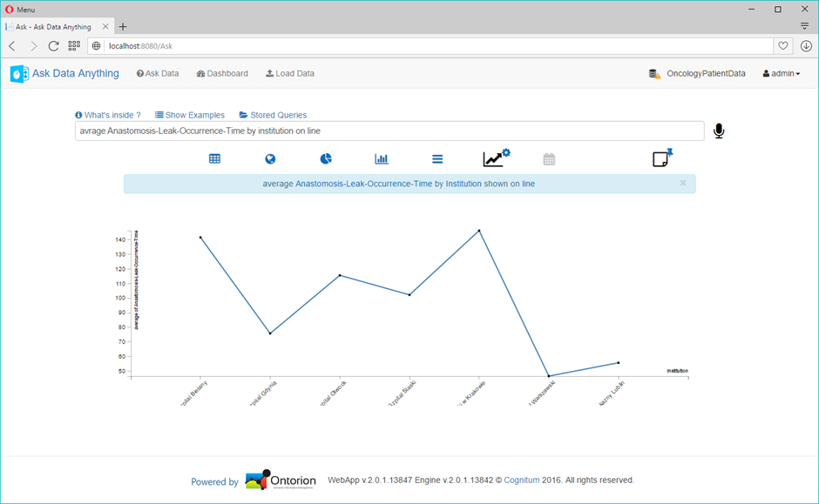Click the What's inside link

(x=108, y=115)
